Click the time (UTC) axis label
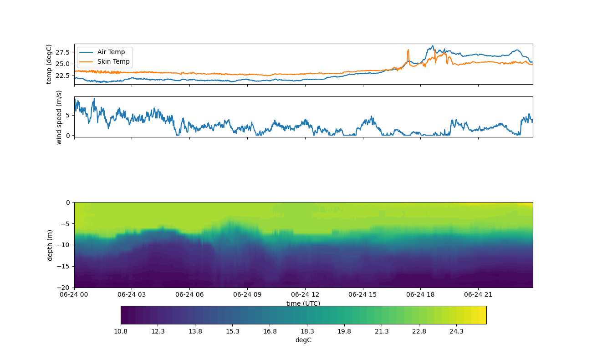Image resolution: width=592 pixels, height=364 pixels. 303,303
